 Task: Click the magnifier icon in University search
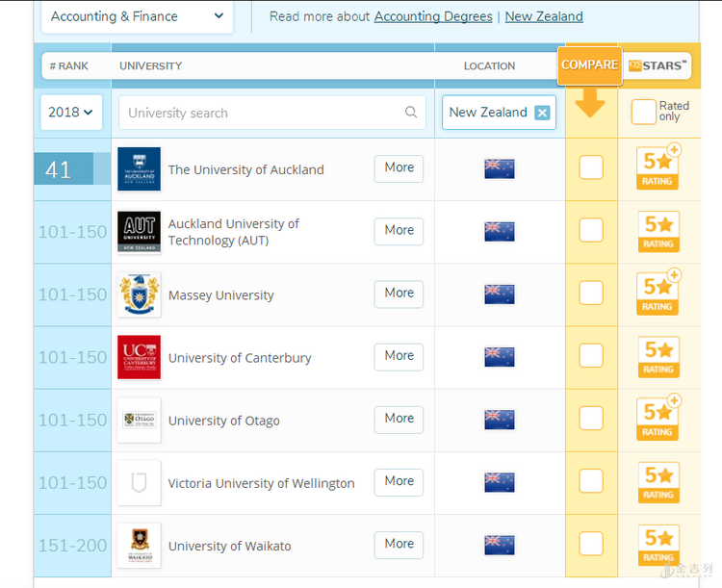411,112
